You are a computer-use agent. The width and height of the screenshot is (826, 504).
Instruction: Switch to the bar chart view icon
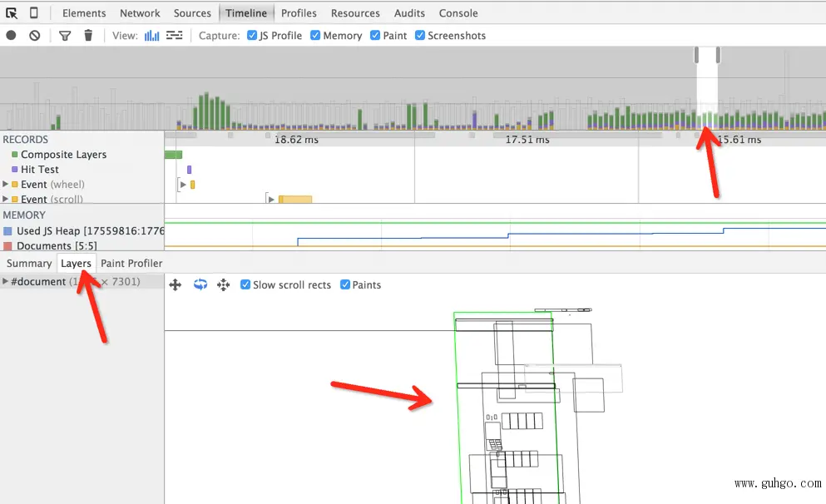point(151,35)
